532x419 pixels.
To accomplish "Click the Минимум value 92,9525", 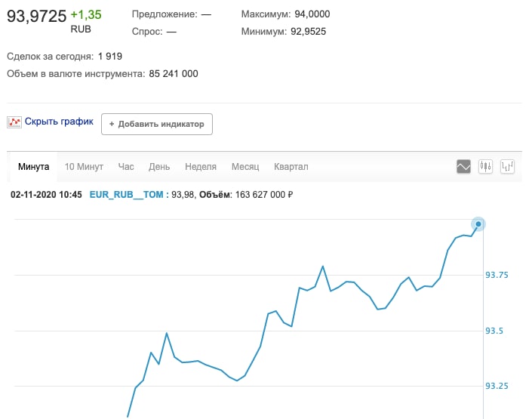I will click(308, 32).
